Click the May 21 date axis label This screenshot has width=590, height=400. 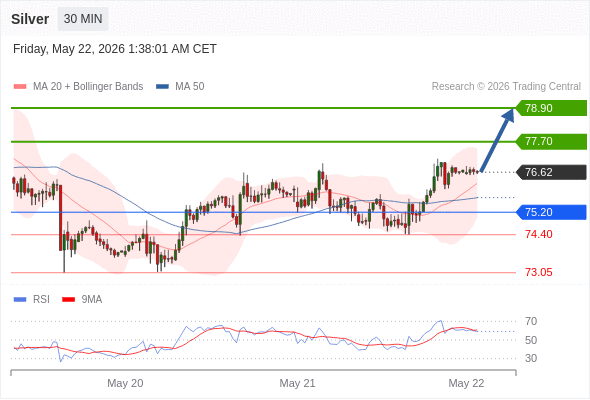click(x=297, y=383)
